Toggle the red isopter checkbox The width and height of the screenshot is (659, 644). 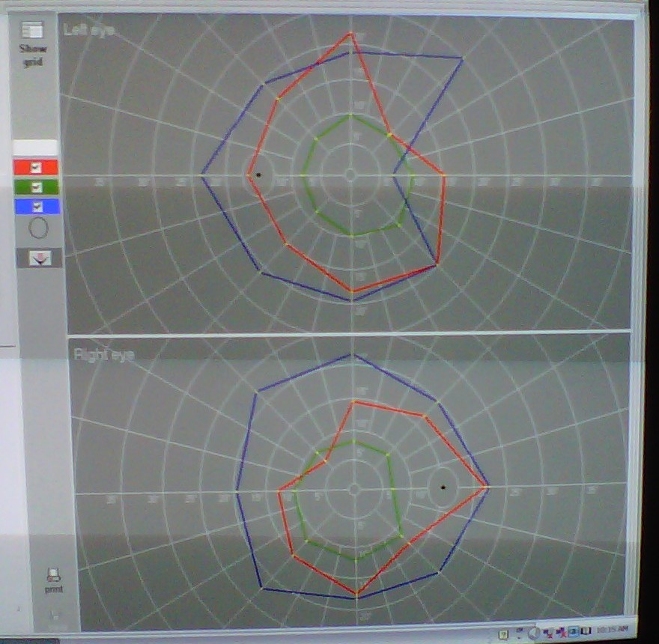pyautogui.click(x=35, y=167)
